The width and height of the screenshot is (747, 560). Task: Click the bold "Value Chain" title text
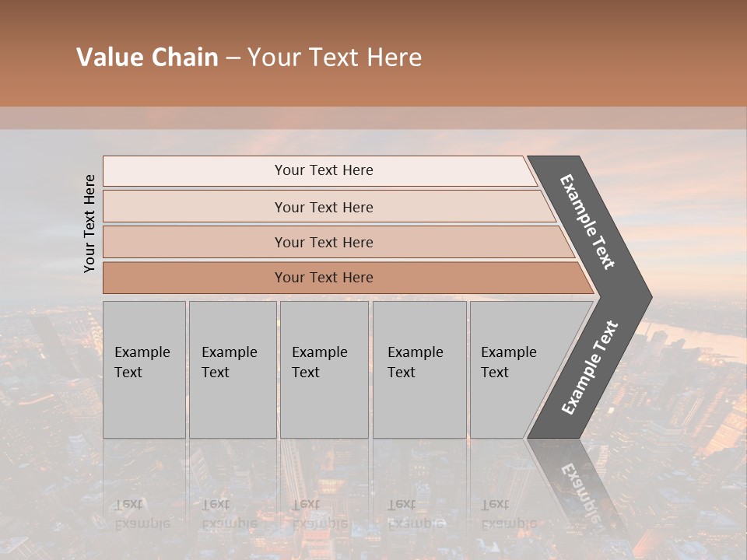coord(147,58)
